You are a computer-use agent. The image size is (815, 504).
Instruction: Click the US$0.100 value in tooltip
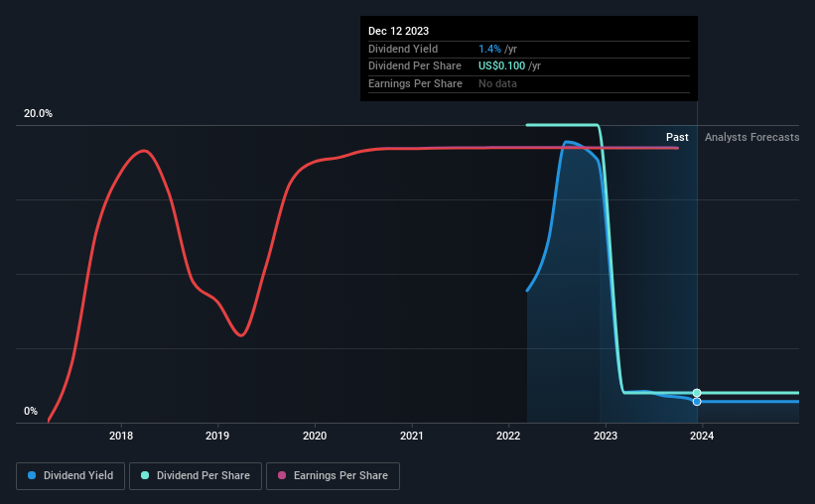coord(501,66)
